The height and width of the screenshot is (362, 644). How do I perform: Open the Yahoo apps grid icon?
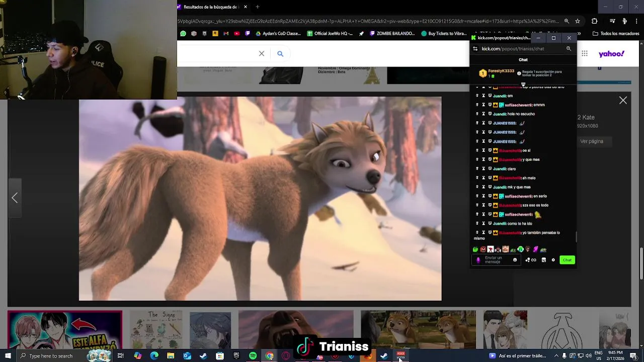[x=585, y=53]
